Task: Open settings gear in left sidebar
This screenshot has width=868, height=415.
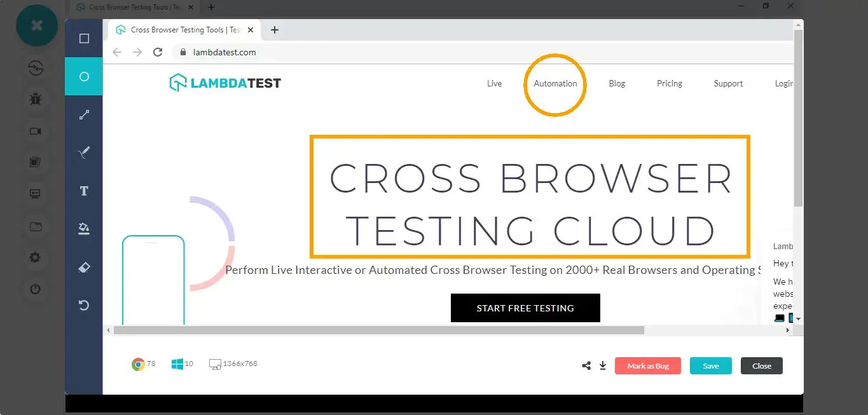Action: 36,257
